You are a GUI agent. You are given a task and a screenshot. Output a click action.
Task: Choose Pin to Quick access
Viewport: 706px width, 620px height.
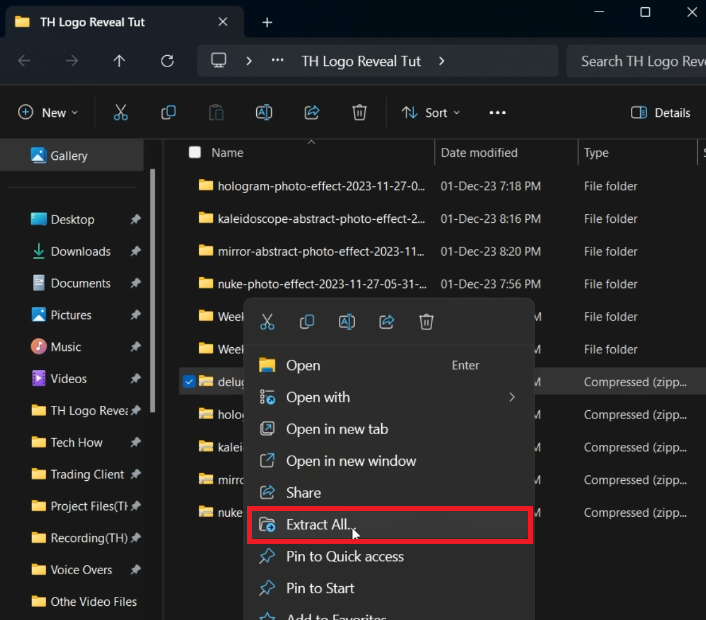345,557
